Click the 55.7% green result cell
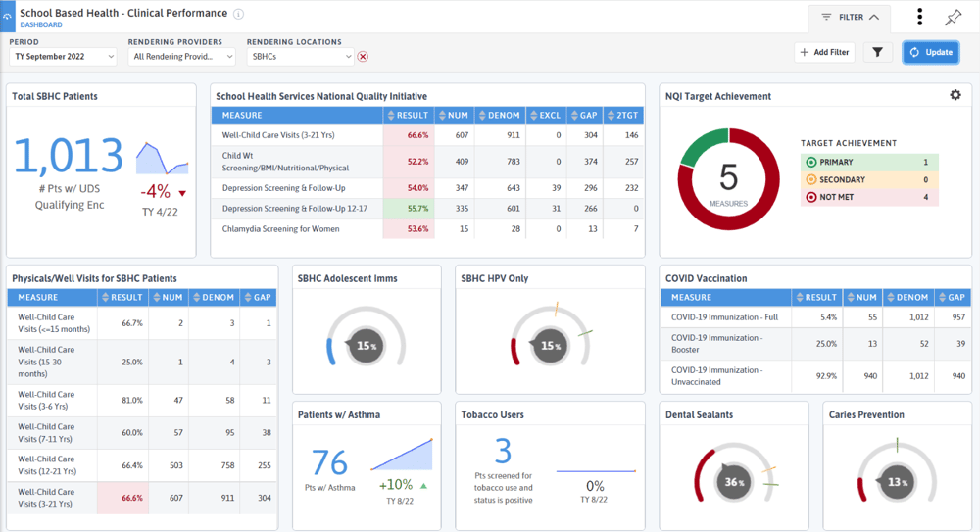This screenshot has width=980, height=532. point(409,208)
